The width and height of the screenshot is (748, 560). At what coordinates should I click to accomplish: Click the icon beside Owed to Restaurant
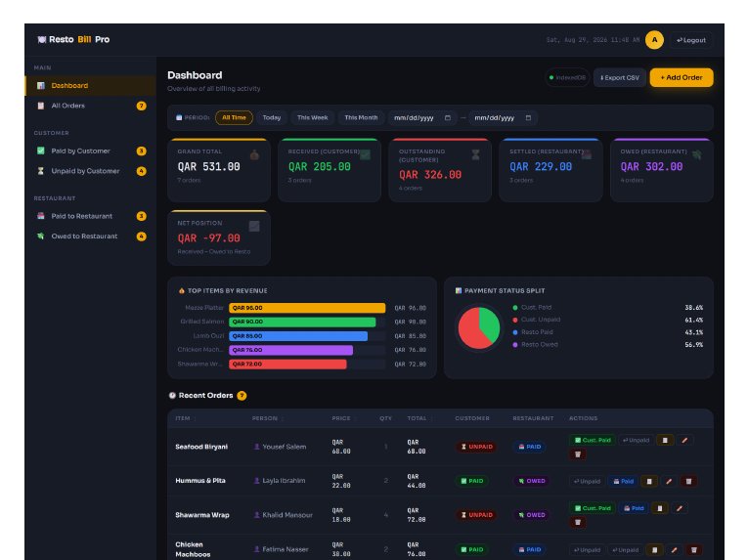(x=41, y=237)
